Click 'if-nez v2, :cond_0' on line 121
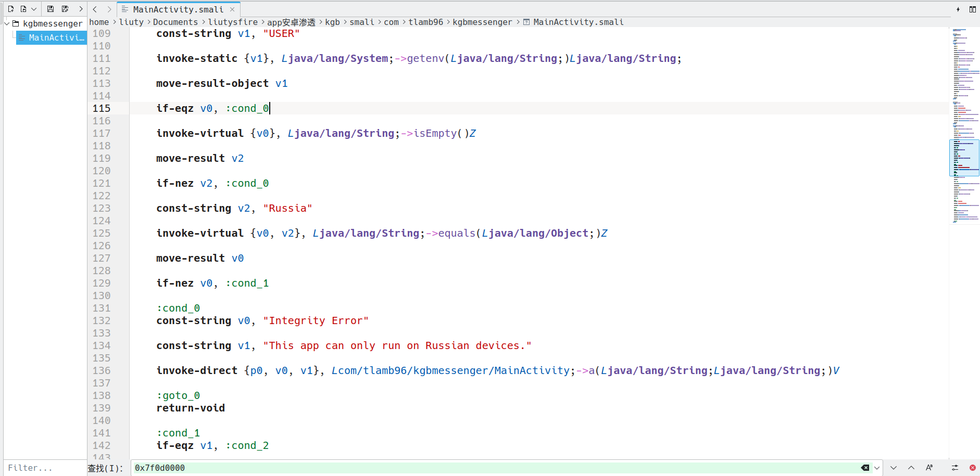 (x=212, y=183)
